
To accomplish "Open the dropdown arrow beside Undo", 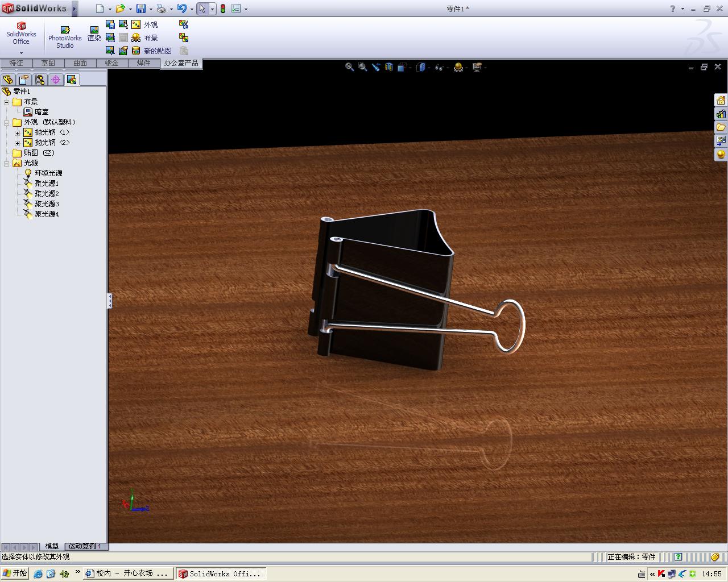I will coord(192,9).
